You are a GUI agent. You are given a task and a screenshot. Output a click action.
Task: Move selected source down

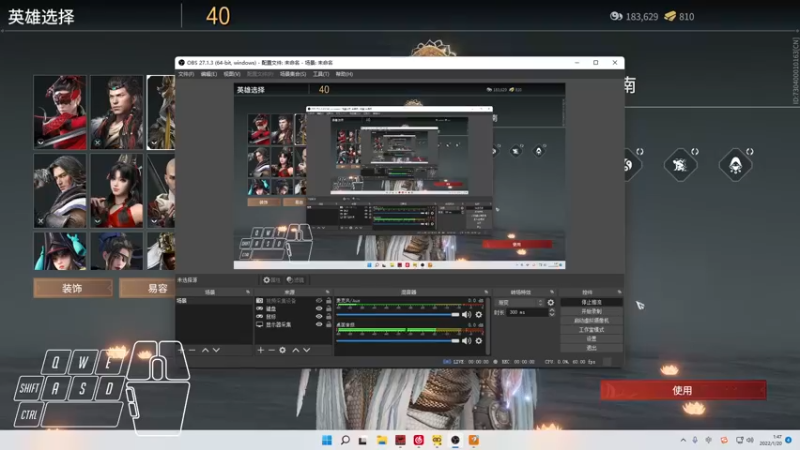[307, 350]
